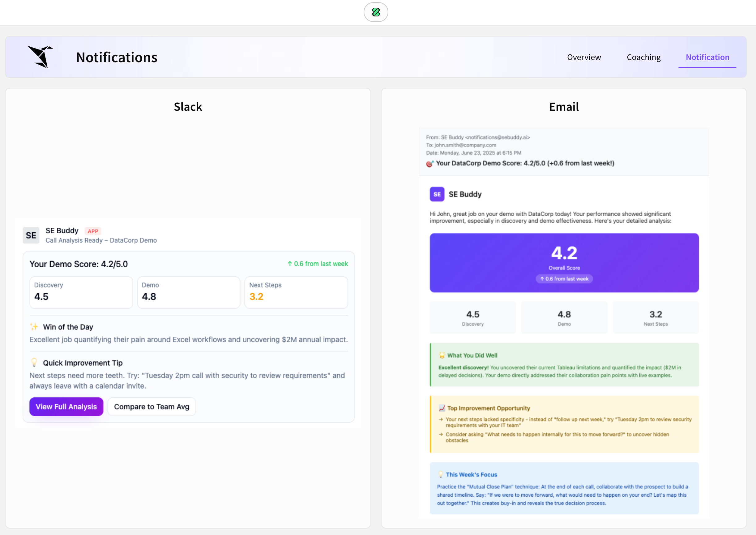Switch to the Coaching tab

pyautogui.click(x=643, y=57)
